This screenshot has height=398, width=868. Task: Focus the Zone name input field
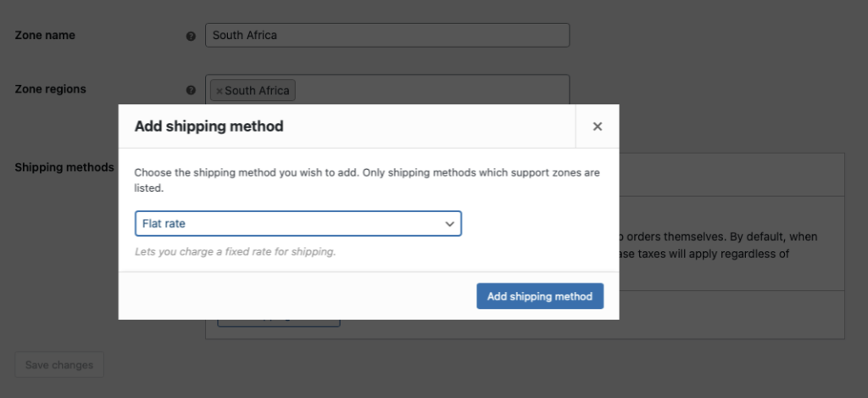point(387,35)
